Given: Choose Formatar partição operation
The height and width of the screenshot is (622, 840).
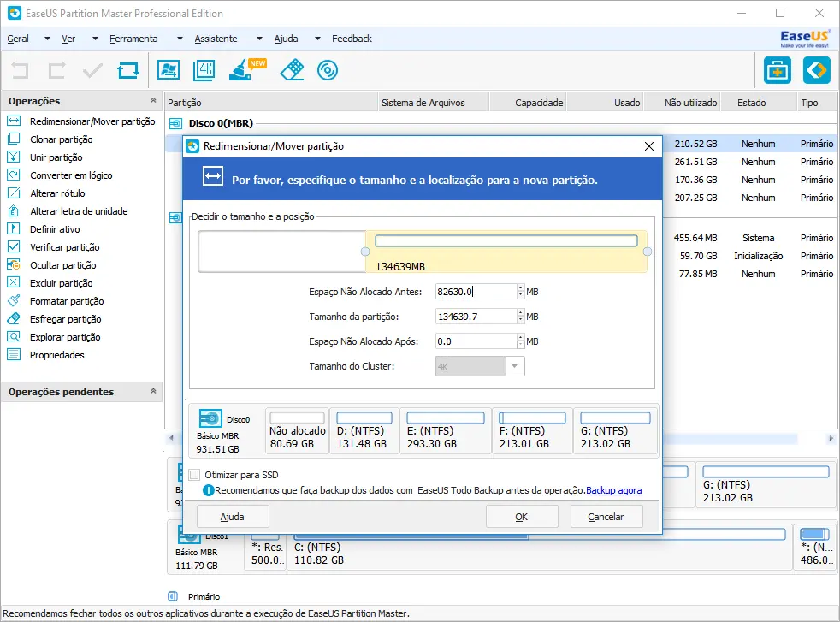Looking at the screenshot, I should click(x=67, y=301).
